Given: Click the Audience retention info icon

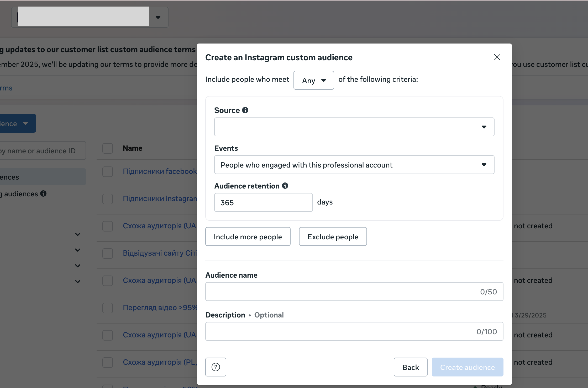Looking at the screenshot, I should [285, 186].
